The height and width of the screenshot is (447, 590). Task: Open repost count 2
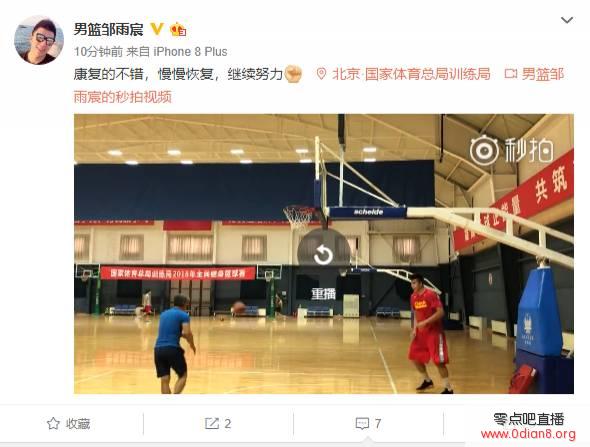228,424
